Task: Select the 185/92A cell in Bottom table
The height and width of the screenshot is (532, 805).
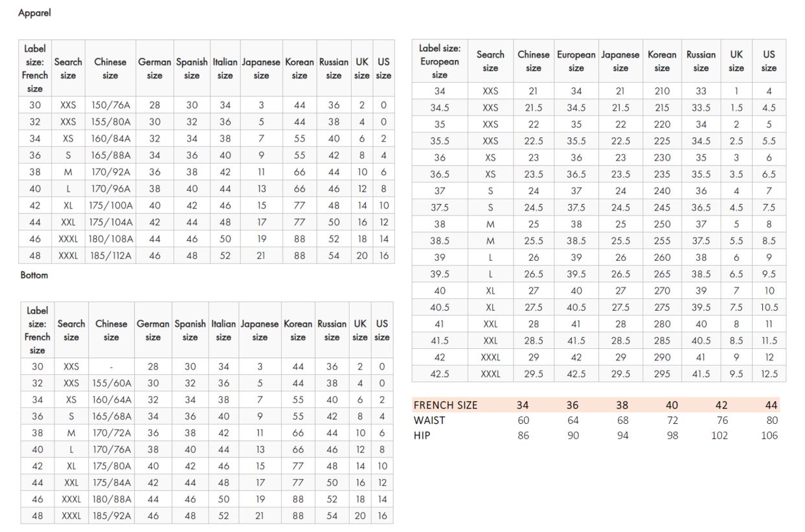Action: (111, 516)
